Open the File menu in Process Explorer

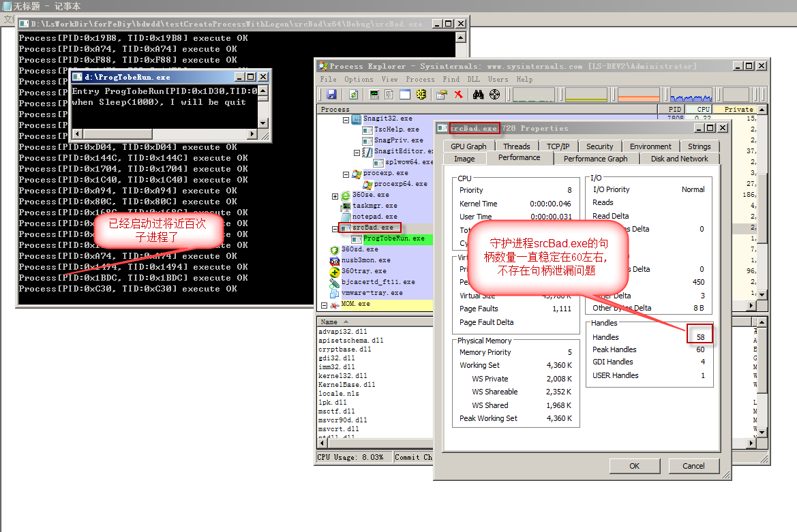coord(328,79)
